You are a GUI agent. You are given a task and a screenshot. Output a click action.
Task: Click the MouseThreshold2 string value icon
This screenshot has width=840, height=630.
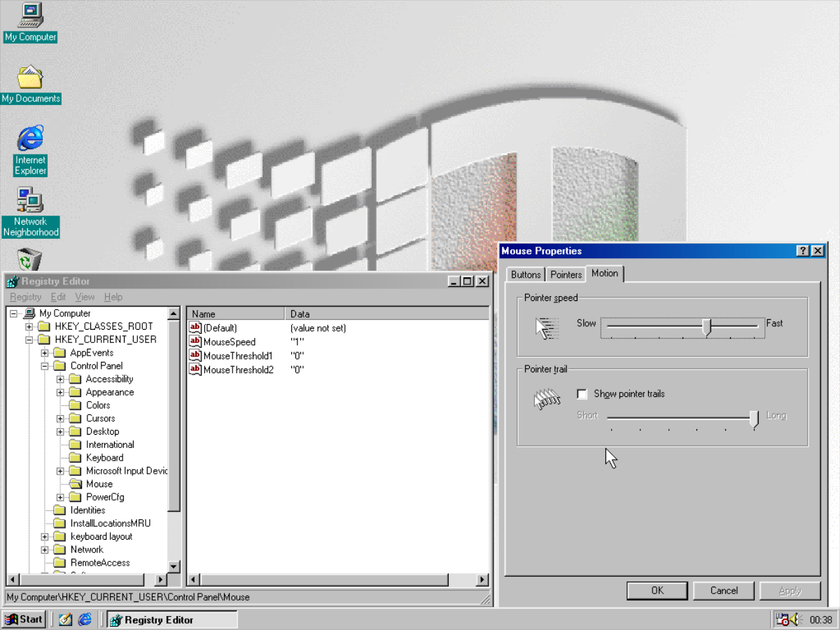click(x=195, y=370)
